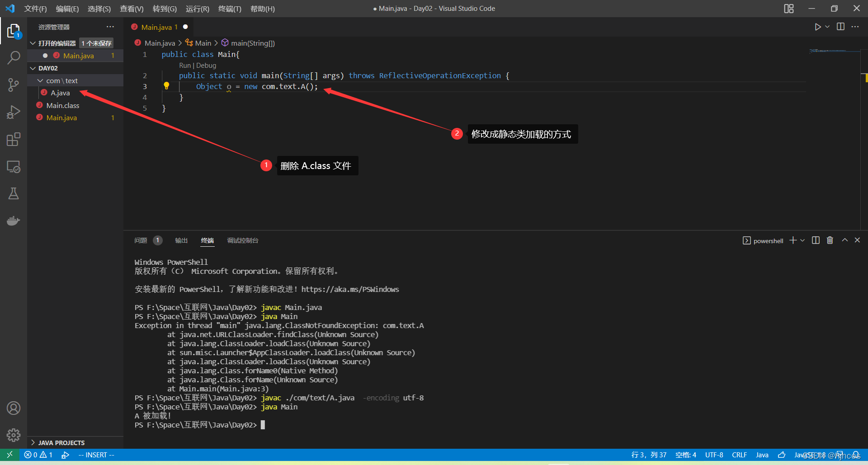This screenshot has width=868, height=465.
Task: Change file encoding UTF-8 in status bar
Action: tap(714, 455)
